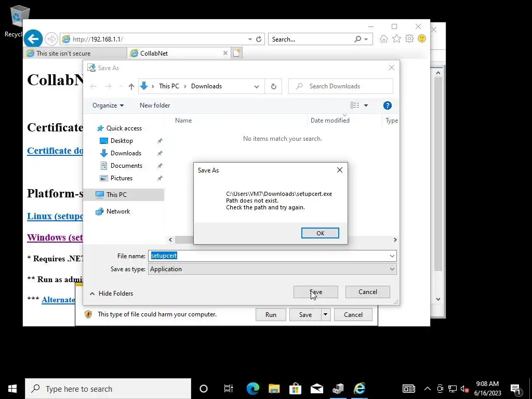Close the CollabNet tab

tap(225, 54)
